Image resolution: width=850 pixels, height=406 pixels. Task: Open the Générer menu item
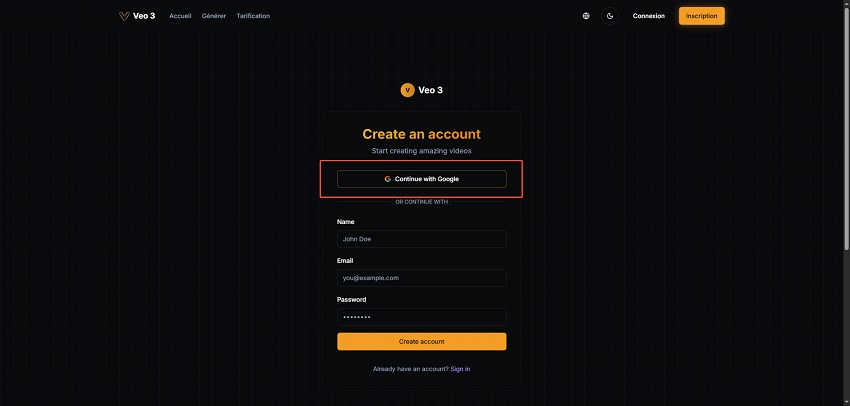click(214, 16)
